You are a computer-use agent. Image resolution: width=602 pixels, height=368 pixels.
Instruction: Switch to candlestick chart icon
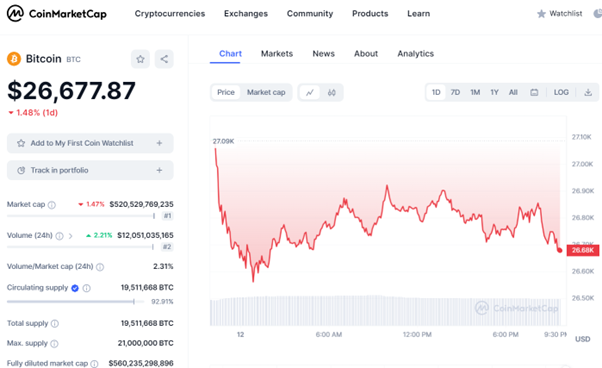click(x=331, y=92)
